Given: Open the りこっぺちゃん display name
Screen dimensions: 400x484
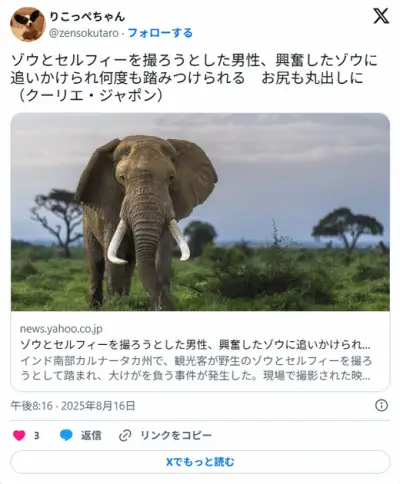Looking at the screenshot, I should point(87,16).
